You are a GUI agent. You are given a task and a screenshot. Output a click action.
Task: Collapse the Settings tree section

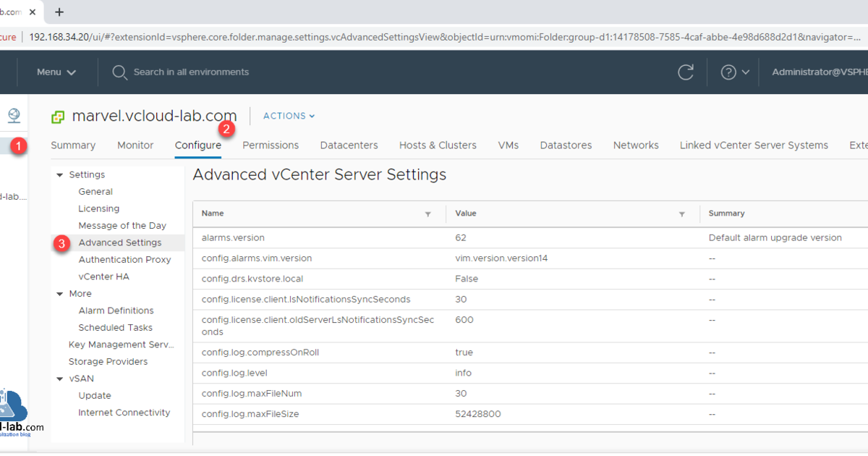point(60,175)
